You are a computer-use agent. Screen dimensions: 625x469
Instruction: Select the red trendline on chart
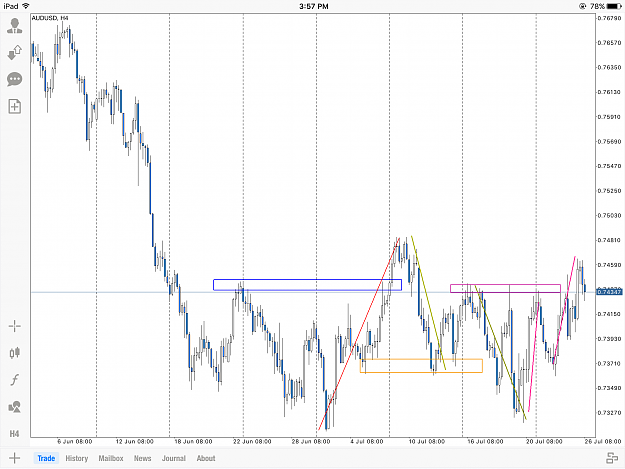(359, 334)
